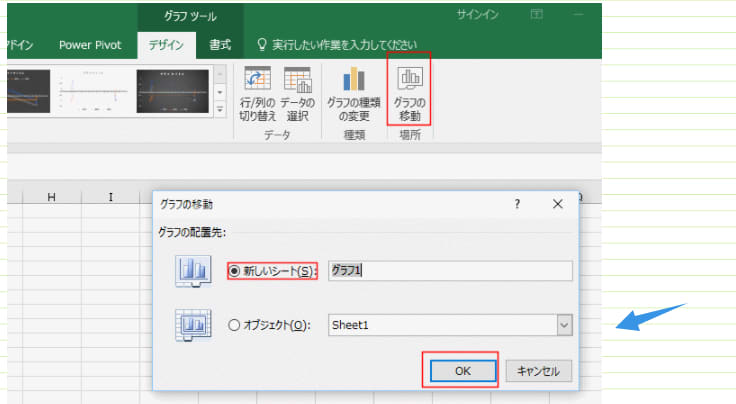Click the グラフの種類の変更 chart type icon
The image size is (736, 404).
tap(354, 80)
